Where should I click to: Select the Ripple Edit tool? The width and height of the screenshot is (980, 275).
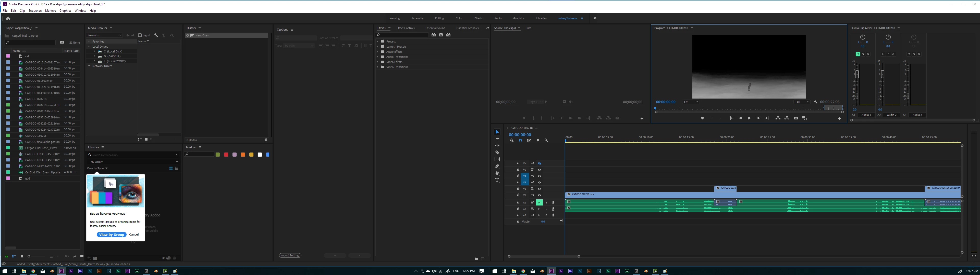click(497, 145)
